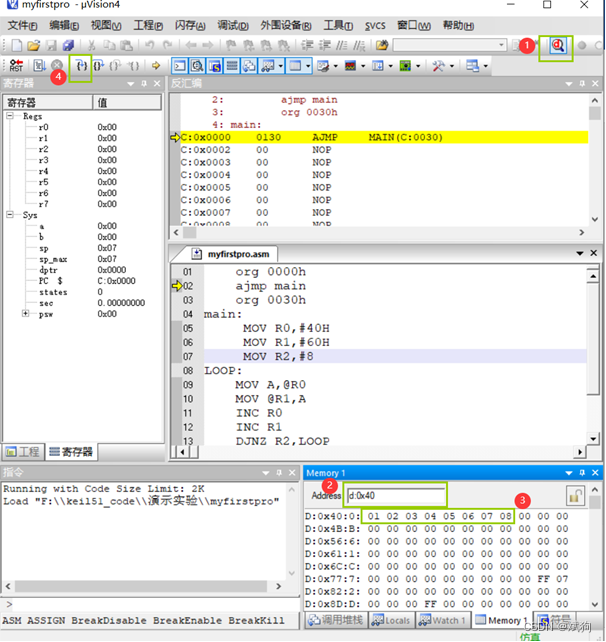The height and width of the screenshot is (642, 606).
Task: Select the myfirstpro.asm editor tab
Action: coord(231,254)
